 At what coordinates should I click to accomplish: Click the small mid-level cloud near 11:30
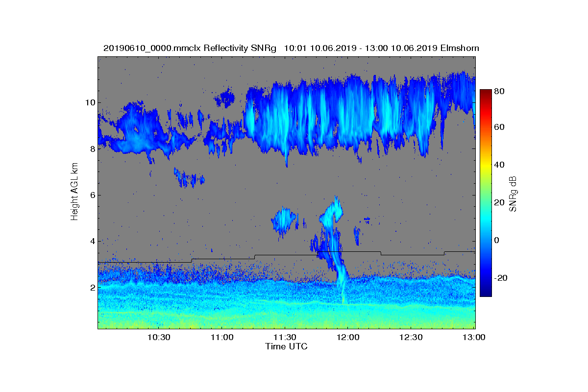point(284,221)
